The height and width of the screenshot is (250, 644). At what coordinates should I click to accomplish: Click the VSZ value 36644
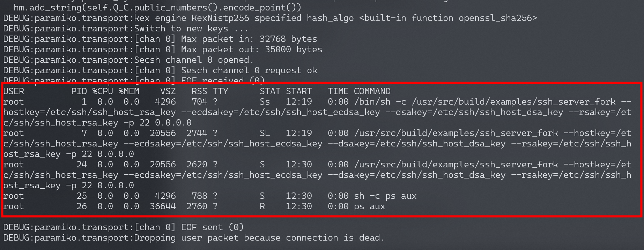pyautogui.click(x=163, y=206)
